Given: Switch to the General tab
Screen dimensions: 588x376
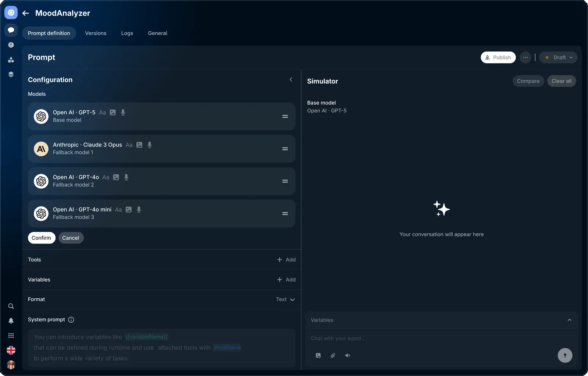Looking at the screenshot, I should point(158,33).
